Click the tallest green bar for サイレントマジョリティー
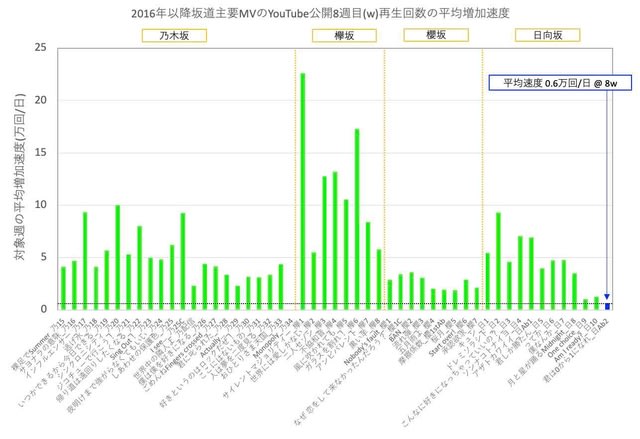 [x=302, y=191]
